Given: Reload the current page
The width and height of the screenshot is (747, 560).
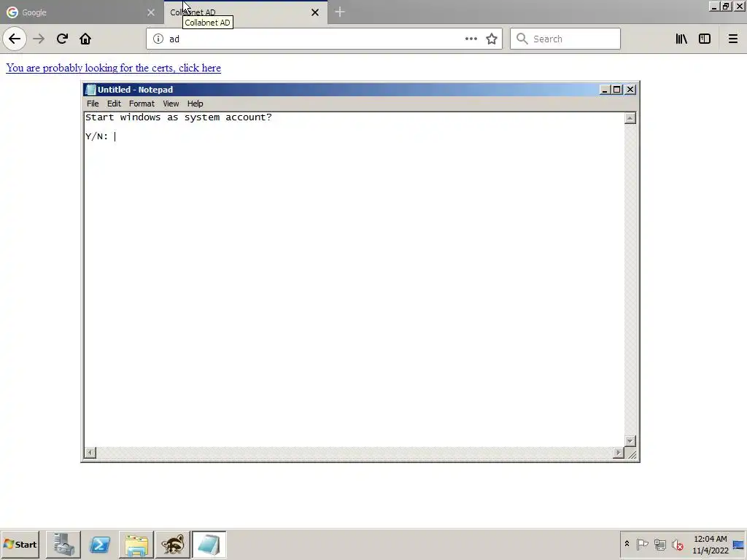Looking at the screenshot, I should coord(62,39).
